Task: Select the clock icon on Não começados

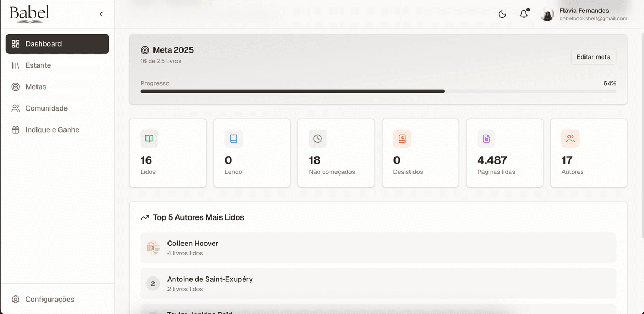Action: coord(317,138)
